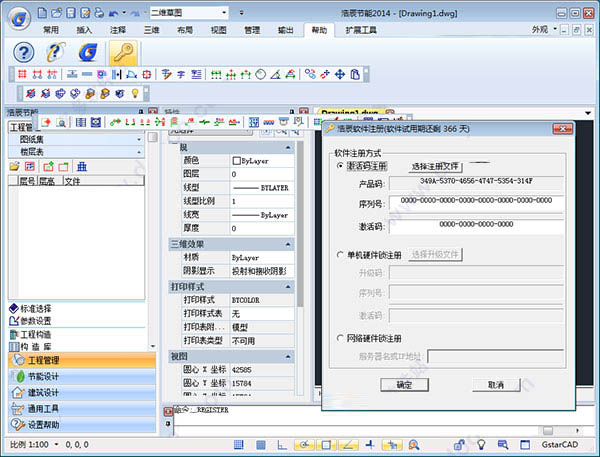Click the About GstarCAD logo icon in ribbon
Image resolution: width=600 pixels, height=457 pixels.
pyautogui.click(x=88, y=52)
